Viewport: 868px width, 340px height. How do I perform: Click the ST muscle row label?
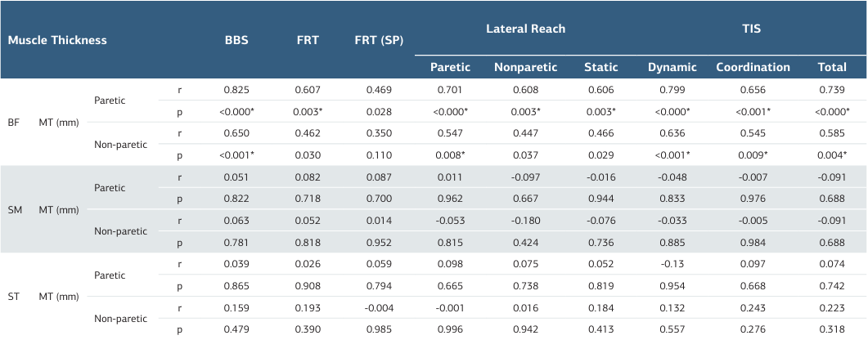pyautogui.click(x=14, y=297)
